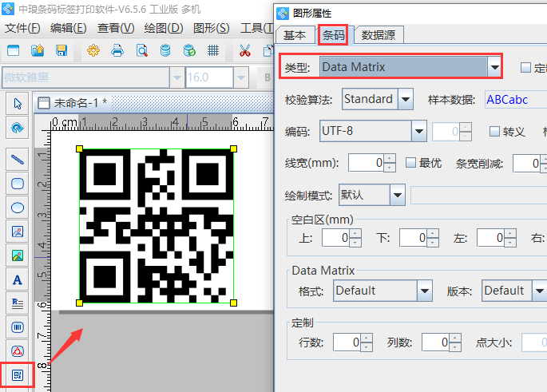
Task: Select the rotate view tool
Action: 18,128
